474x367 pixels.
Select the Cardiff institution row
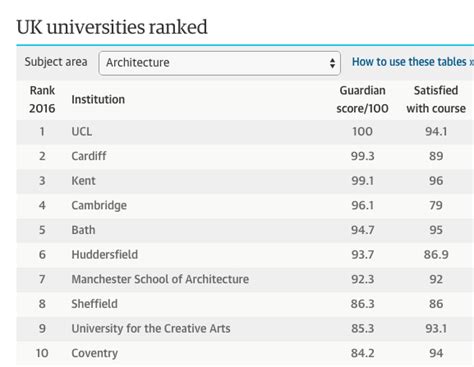(245, 156)
